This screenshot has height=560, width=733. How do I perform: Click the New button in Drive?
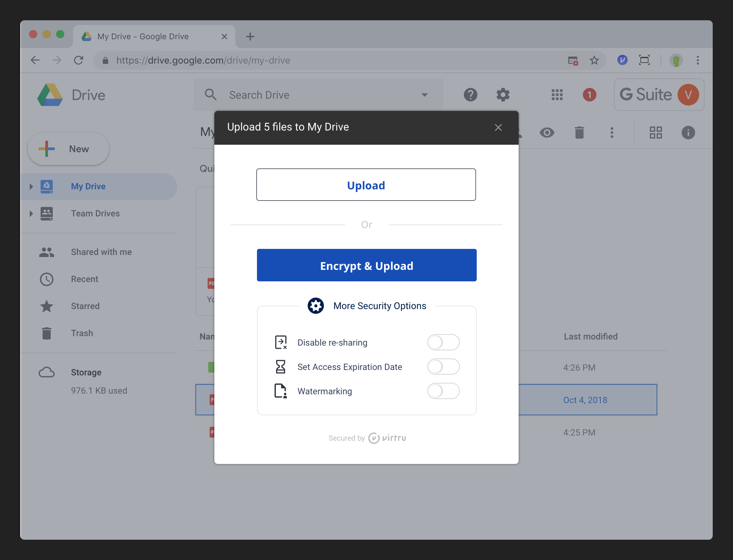pyautogui.click(x=68, y=149)
